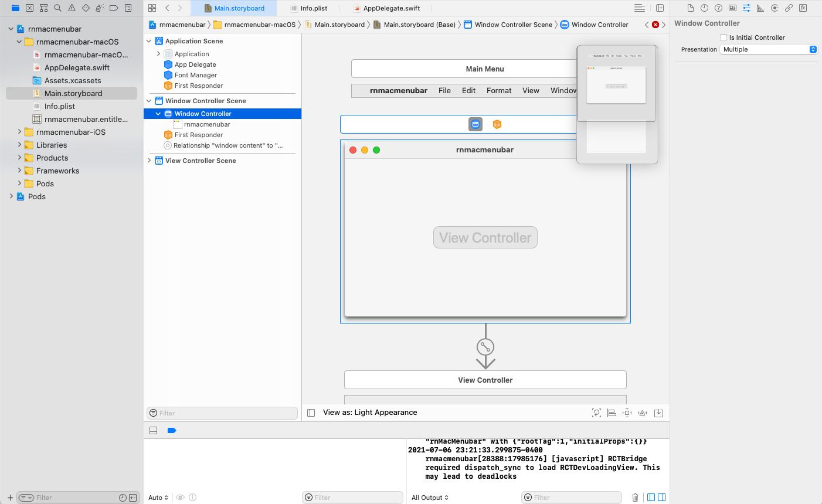Screen dimensions: 822x504
Task: Open Resolve Auto Layout Issues menu
Action: pos(642,413)
